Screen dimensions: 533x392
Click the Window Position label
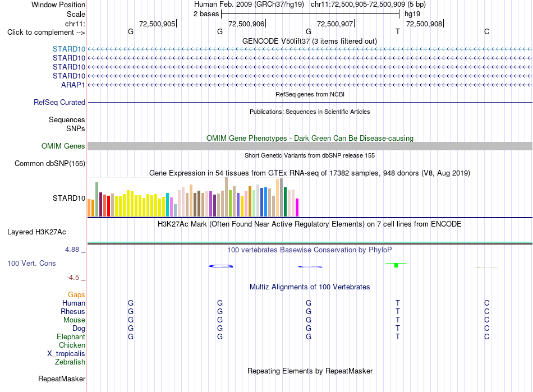pos(58,4)
